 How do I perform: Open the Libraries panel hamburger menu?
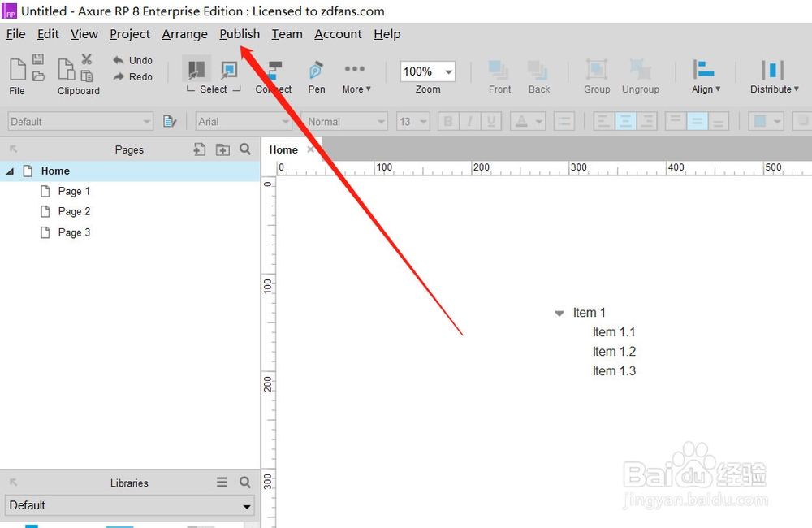click(222, 483)
